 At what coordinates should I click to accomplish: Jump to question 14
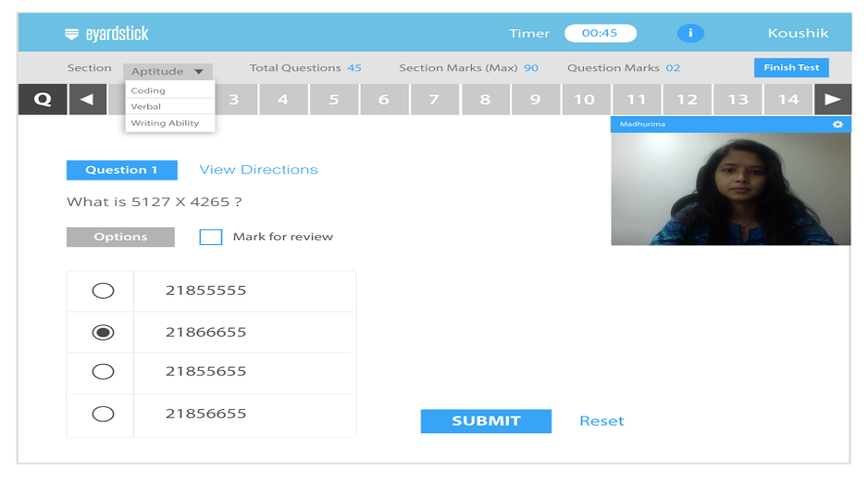coord(788,100)
